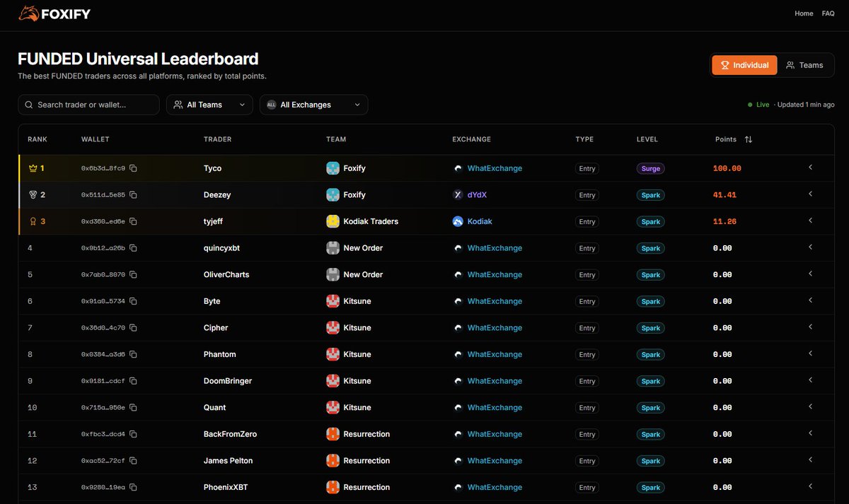Expand Byte's row details chevron

(810, 300)
